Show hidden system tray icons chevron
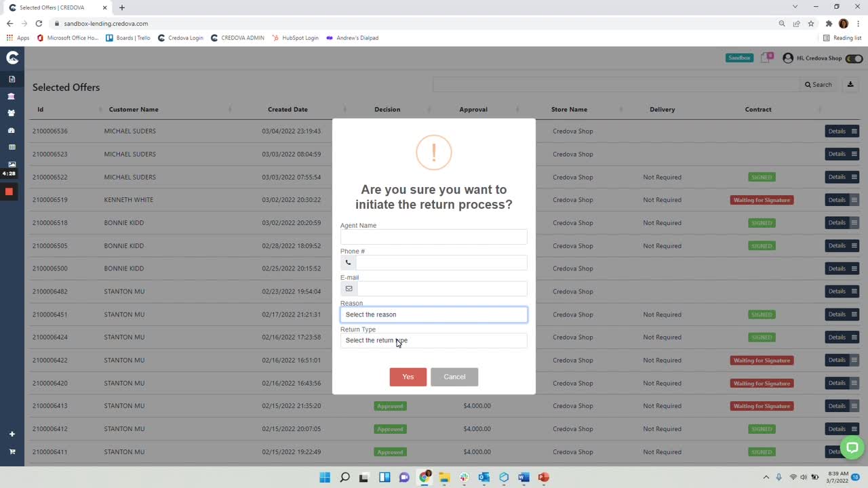The image size is (868, 488). coord(766,477)
